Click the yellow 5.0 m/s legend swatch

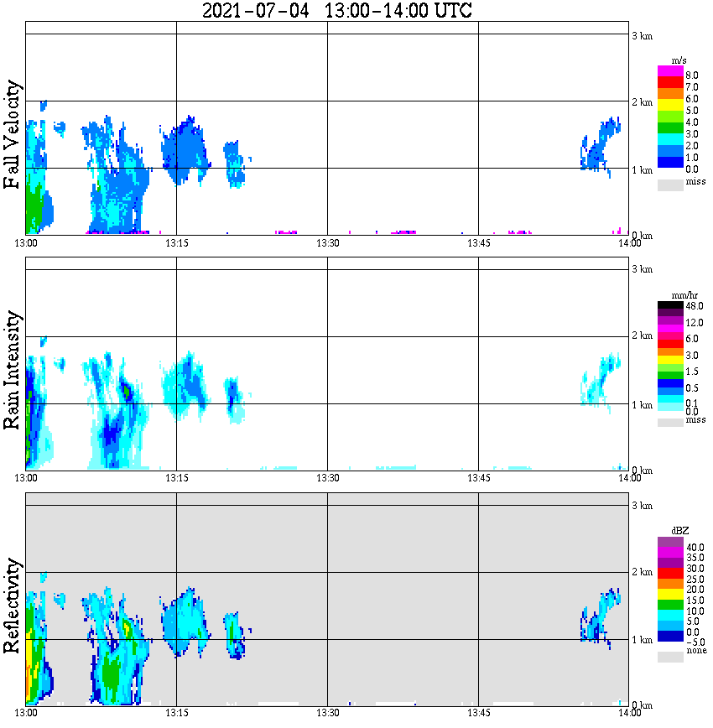pos(670,105)
